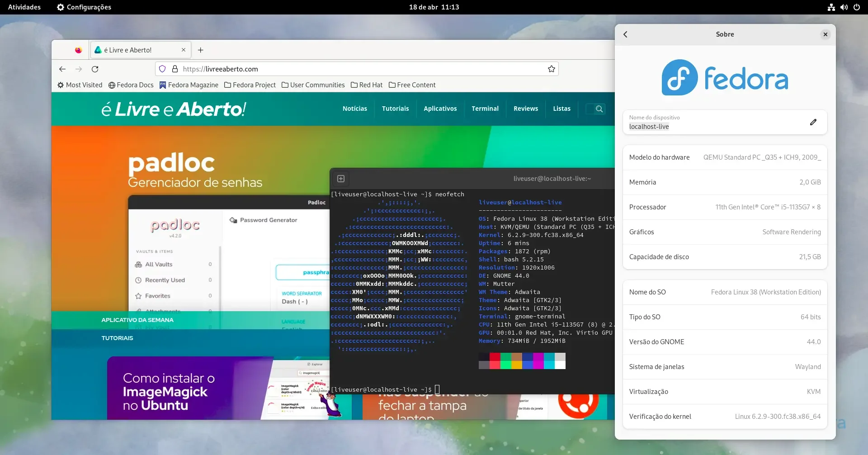Select Processador row in Sobre
The width and height of the screenshot is (868, 455).
pyautogui.click(x=725, y=207)
